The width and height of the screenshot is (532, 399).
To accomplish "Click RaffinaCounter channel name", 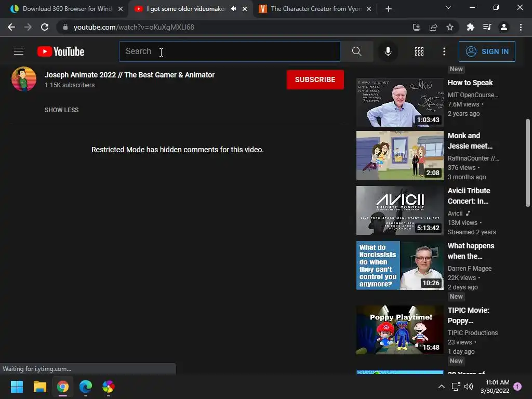I will [473, 158].
